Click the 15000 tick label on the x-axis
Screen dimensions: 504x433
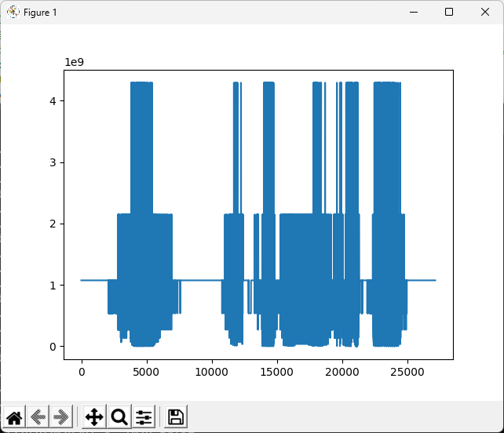point(276,370)
